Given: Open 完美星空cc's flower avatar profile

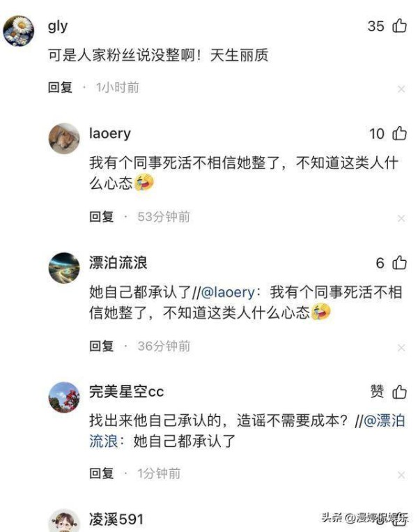Looking at the screenshot, I should click(64, 397).
